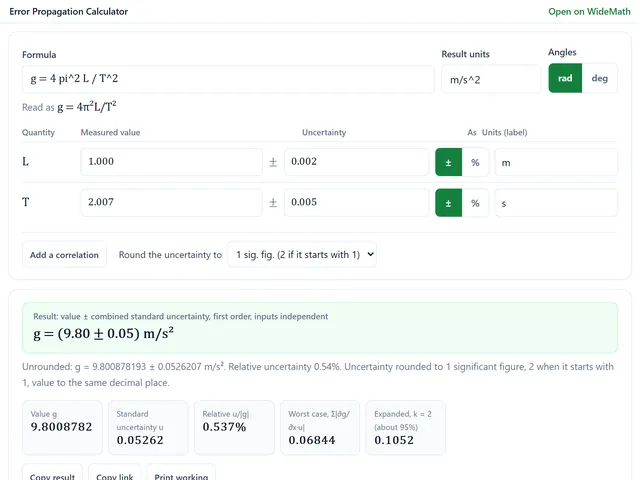
Task: Edit T uncertainty field 0.005
Action: click(356, 202)
